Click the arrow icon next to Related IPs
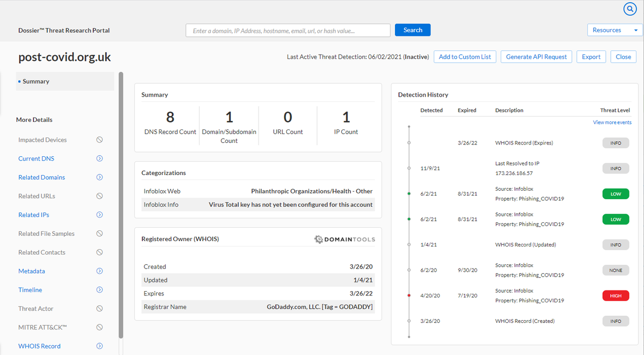The image size is (644, 355). point(99,214)
